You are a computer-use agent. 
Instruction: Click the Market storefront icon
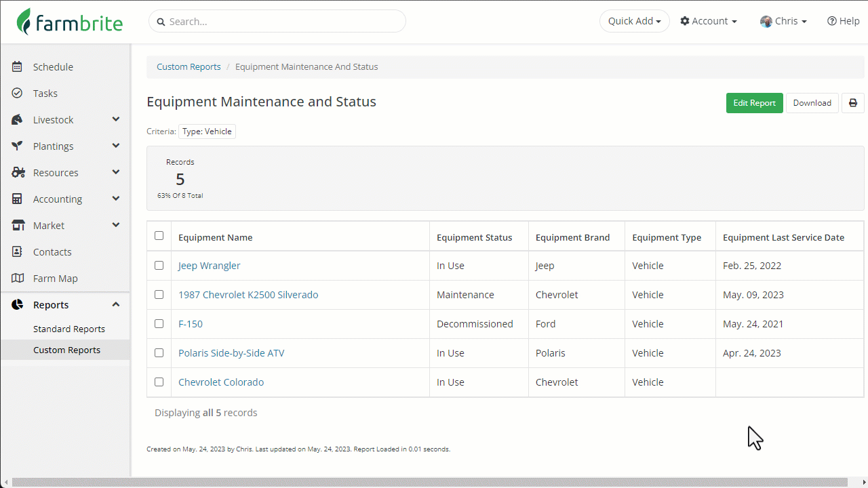coord(18,226)
